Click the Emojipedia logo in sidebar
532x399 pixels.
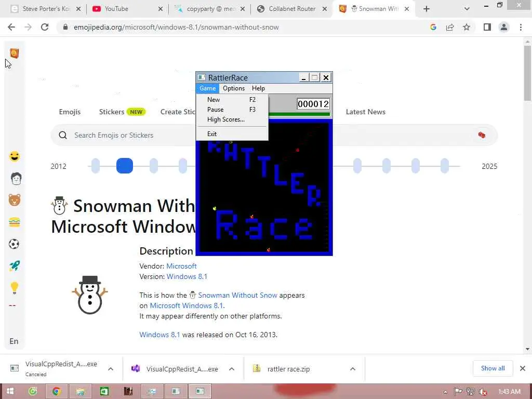(14, 54)
